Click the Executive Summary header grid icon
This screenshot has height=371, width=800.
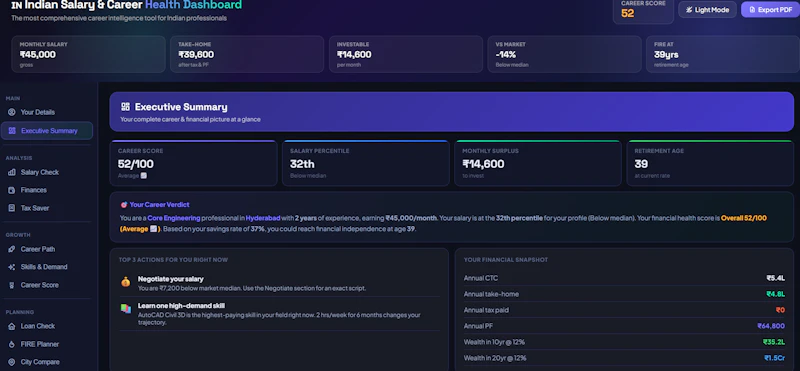click(126, 107)
